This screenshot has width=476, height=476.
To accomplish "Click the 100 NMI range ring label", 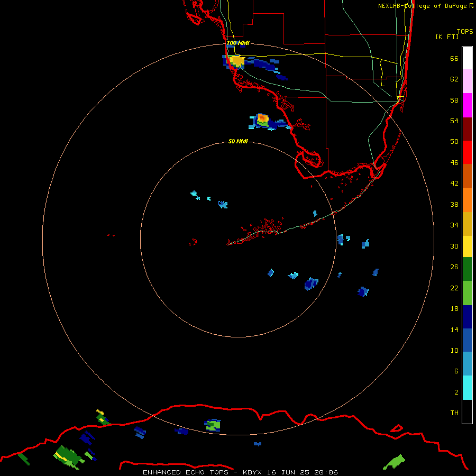I will click(238, 43).
